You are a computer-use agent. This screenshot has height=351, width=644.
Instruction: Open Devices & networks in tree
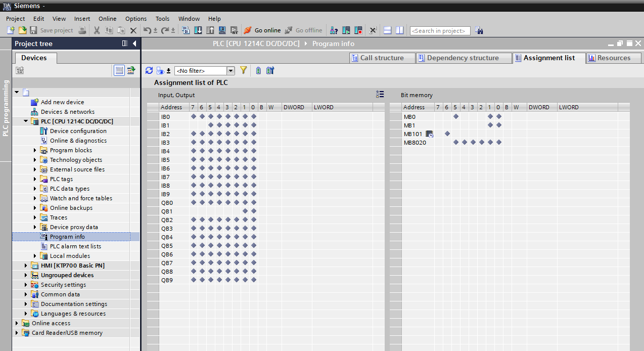[67, 112]
